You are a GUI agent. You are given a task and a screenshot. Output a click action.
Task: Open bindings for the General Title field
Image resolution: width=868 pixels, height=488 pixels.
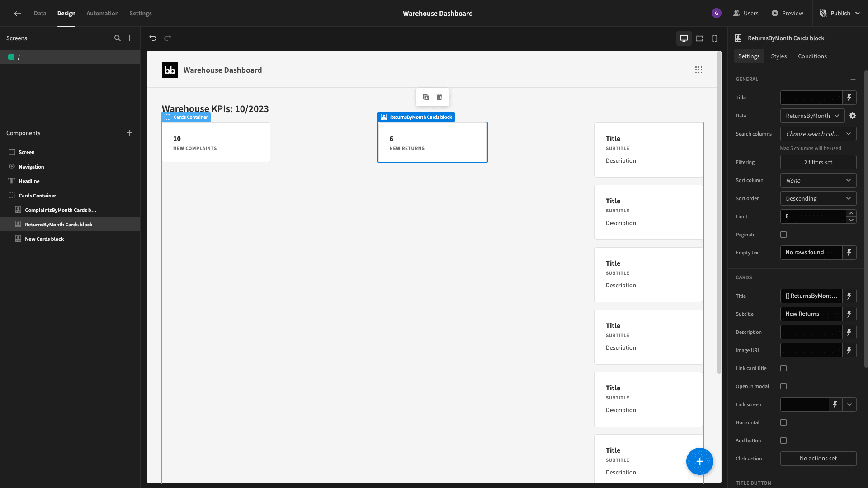tap(849, 98)
